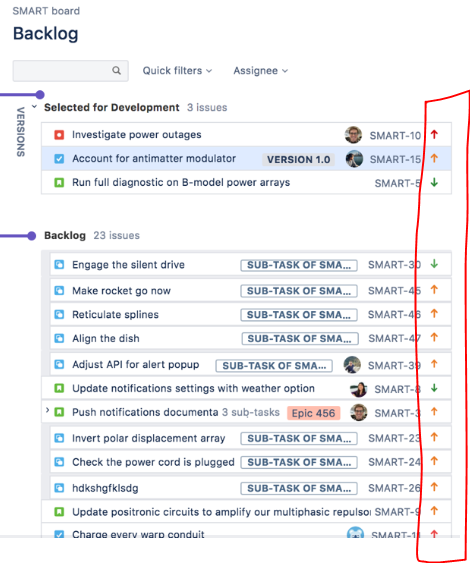
Task: Open the Reticulate splines issue
Action: click(115, 315)
